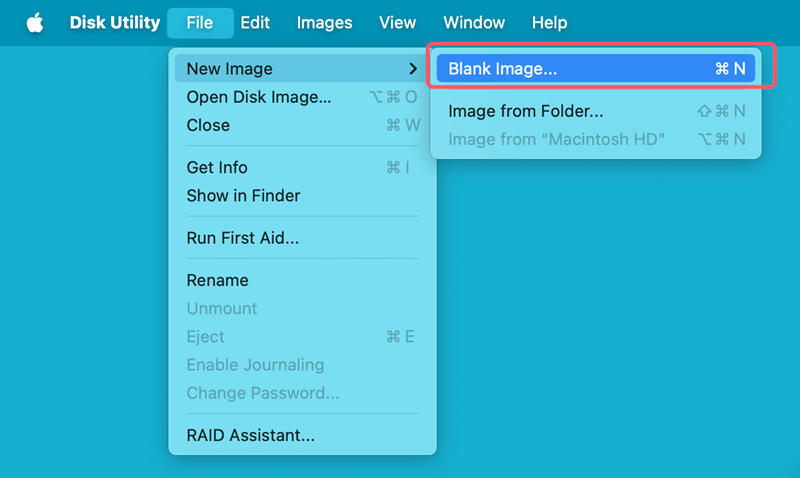Select the Eject menu entry
Viewport: 800px width, 478px height.
pyautogui.click(x=303, y=337)
